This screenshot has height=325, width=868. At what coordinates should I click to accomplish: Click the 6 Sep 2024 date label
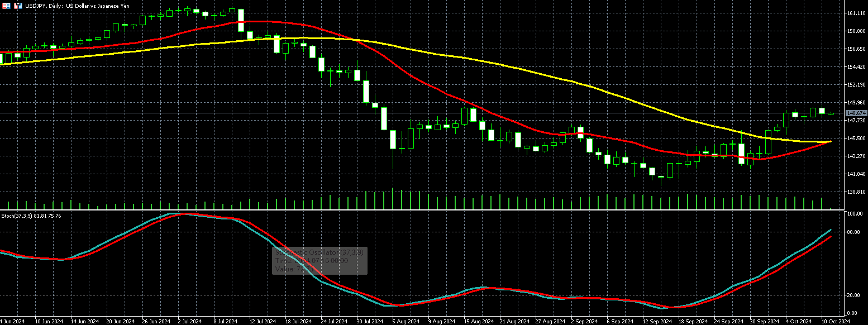620,322
